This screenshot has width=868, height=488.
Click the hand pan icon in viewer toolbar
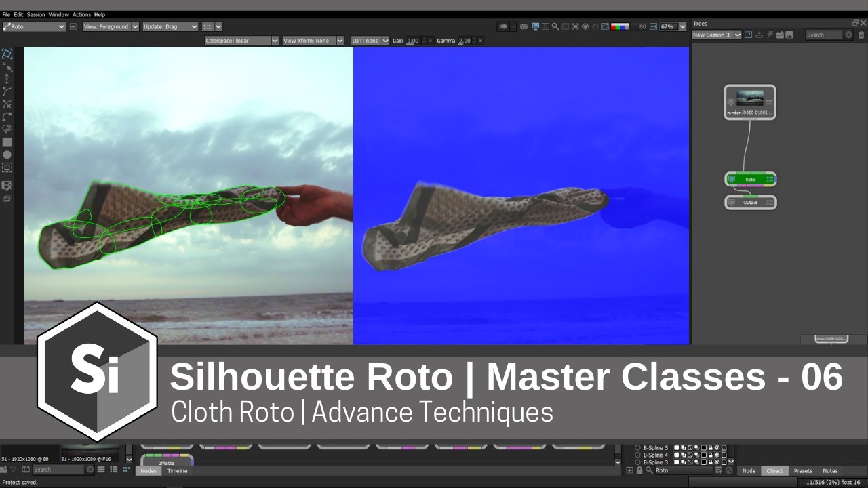pos(595,26)
